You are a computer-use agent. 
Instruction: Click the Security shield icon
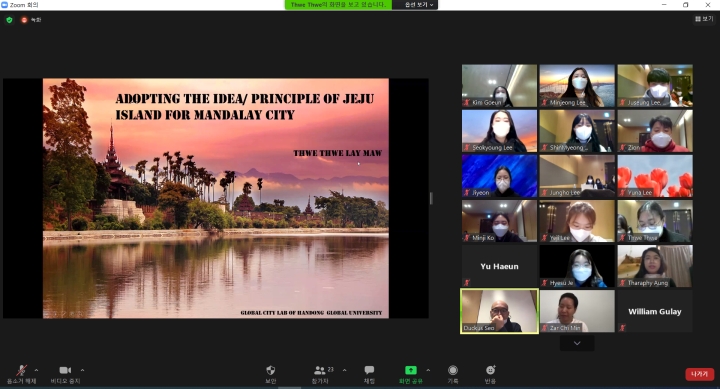270,370
